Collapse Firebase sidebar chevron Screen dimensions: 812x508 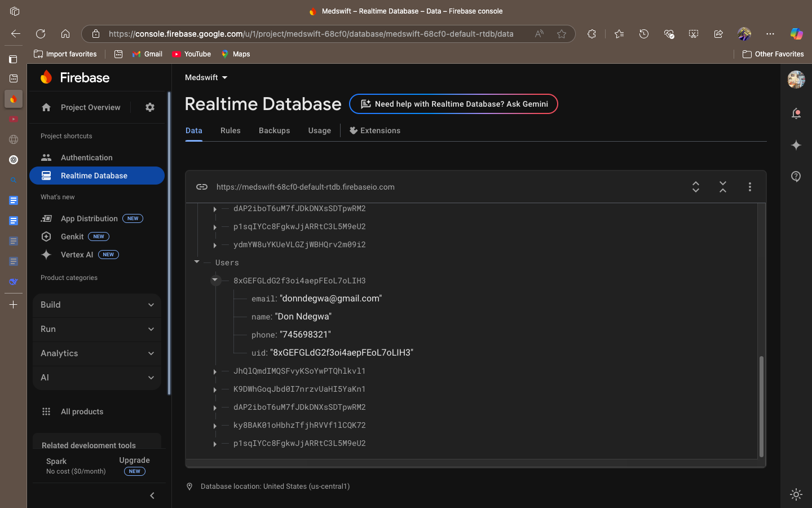pyautogui.click(x=152, y=496)
